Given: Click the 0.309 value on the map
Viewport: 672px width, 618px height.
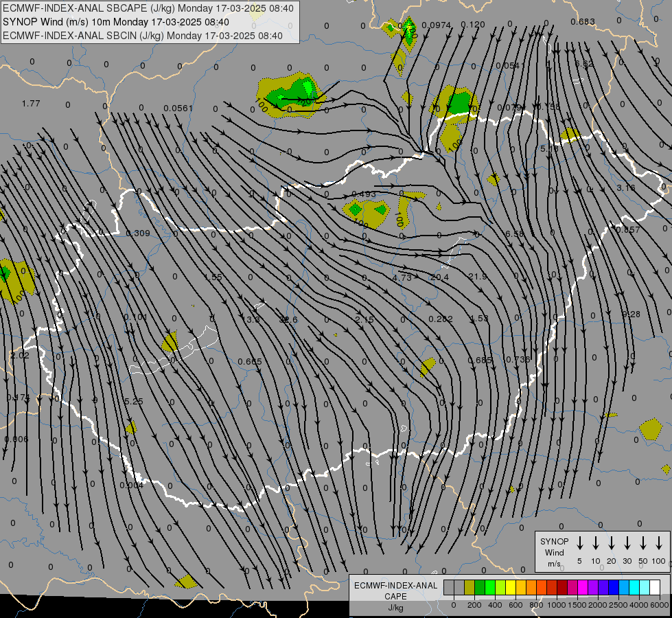Looking at the screenshot, I should [x=138, y=233].
